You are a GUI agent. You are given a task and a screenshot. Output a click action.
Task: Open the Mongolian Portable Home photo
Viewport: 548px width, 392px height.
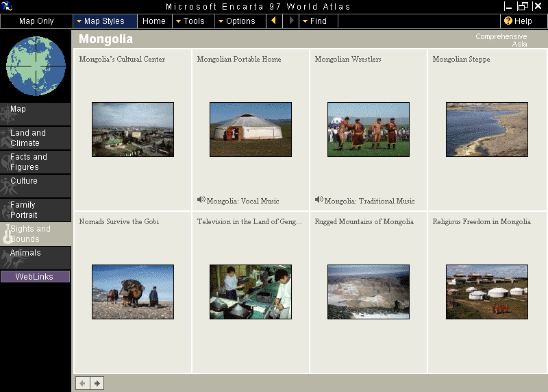(250, 130)
